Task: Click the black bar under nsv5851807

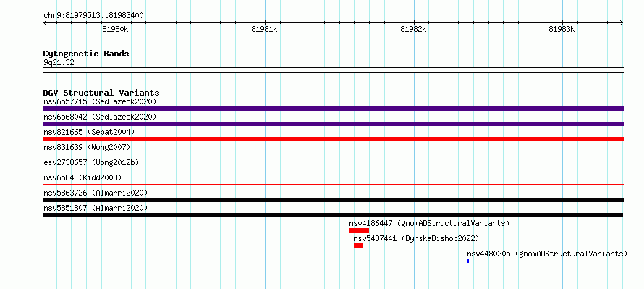Action: pos(333,215)
